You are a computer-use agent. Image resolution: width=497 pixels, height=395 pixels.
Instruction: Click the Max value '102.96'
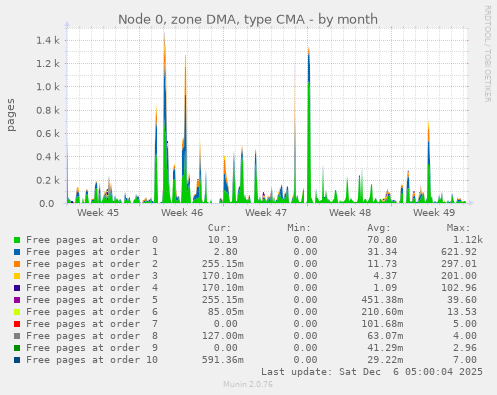pos(459,288)
